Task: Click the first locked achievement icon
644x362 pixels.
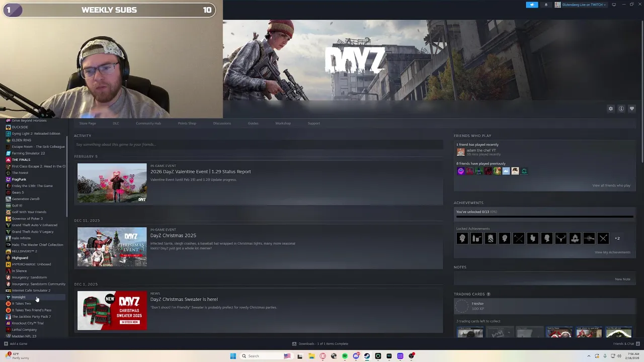Action: pyautogui.click(x=462, y=238)
